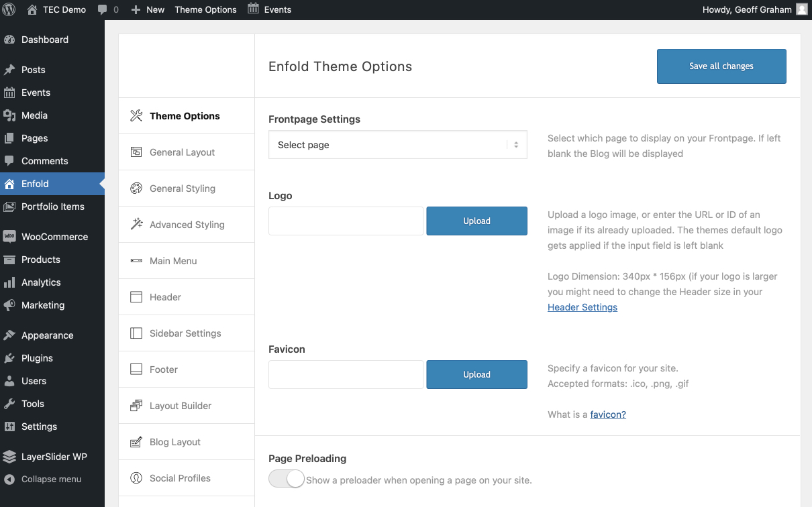Click the Enfold home icon in sidebar
812x507 pixels.
tap(9, 184)
